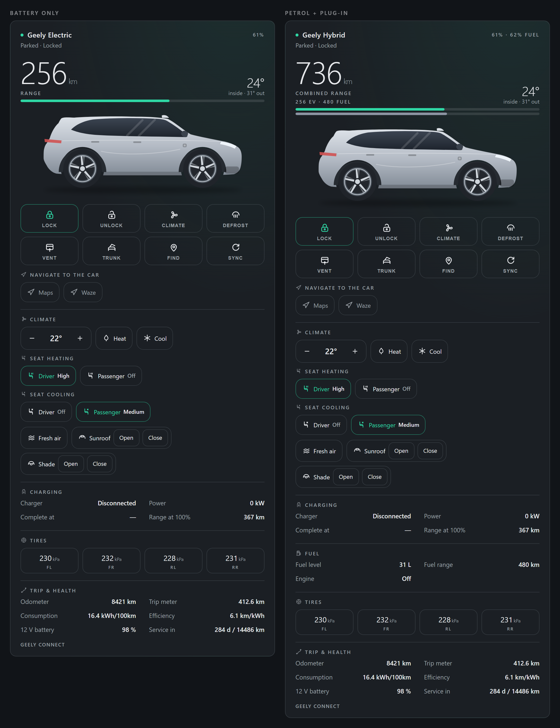The height and width of the screenshot is (728, 560).
Task: Select Heat mode on Geely Hybrid card
Action: (x=389, y=351)
